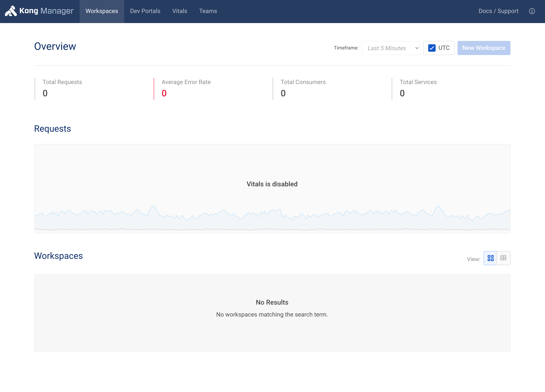Image resolution: width=545 pixels, height=392 pixels.
Task: Open the Docs / Support link
Action: tap(498, 11)
